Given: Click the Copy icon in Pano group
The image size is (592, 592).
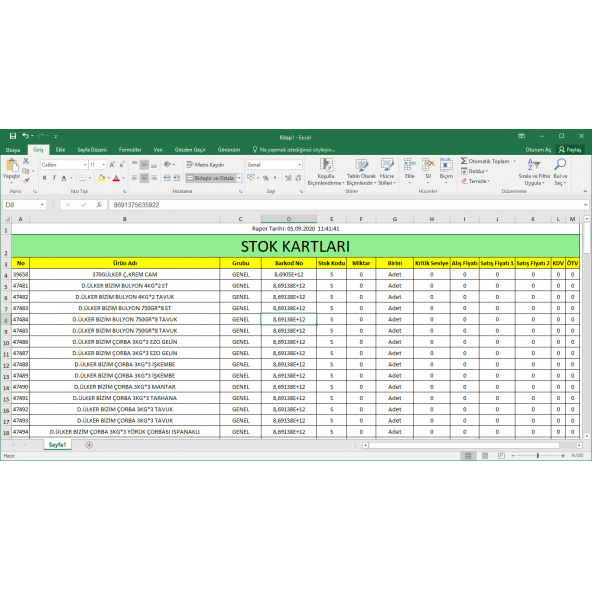Looking at the screenshot, I should tap(26, 171).
